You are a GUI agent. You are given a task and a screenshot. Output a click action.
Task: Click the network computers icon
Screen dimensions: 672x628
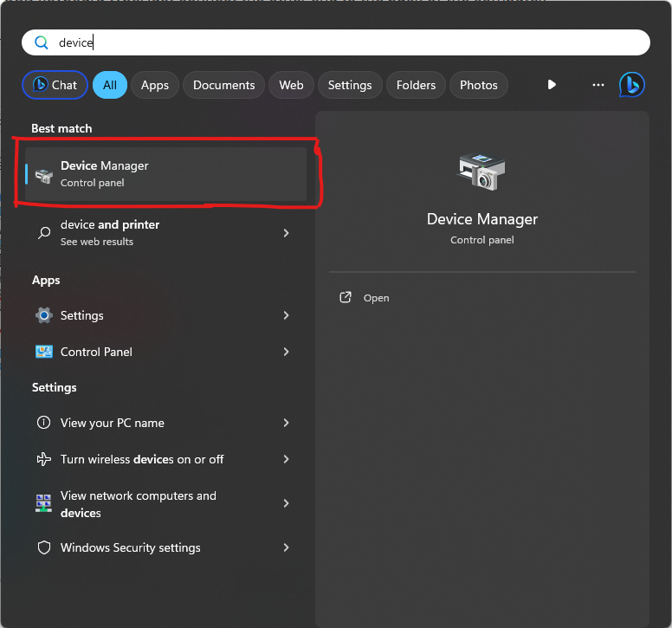tap(43, 503)
